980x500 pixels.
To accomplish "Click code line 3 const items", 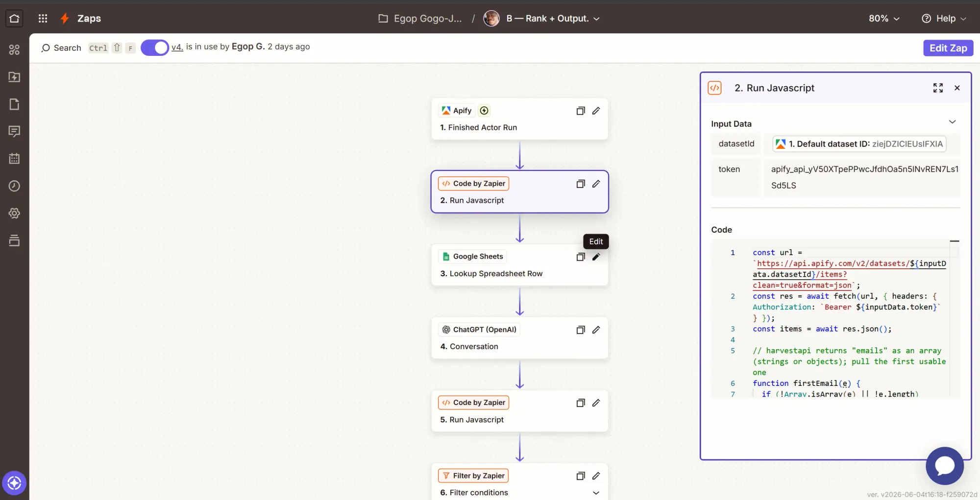I will [x=822, y=329].
